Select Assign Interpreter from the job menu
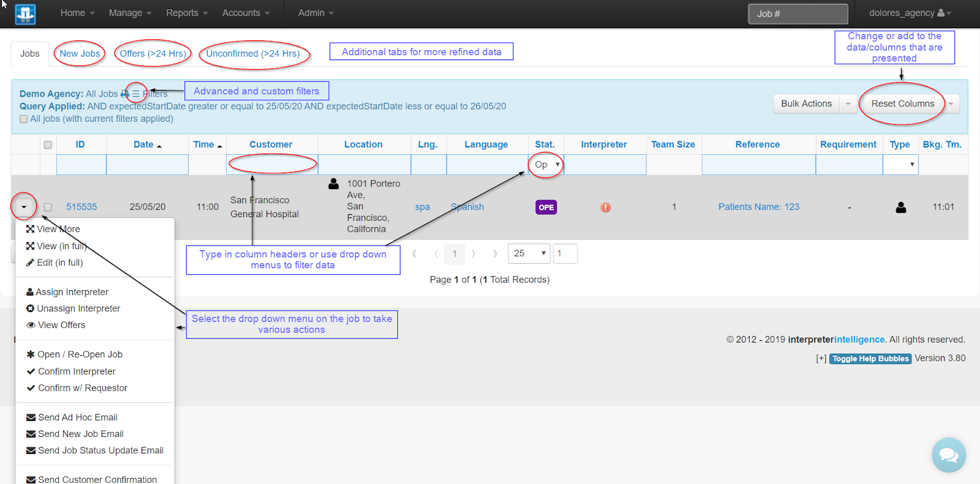The image size is (980, 484). click(72, 292)
